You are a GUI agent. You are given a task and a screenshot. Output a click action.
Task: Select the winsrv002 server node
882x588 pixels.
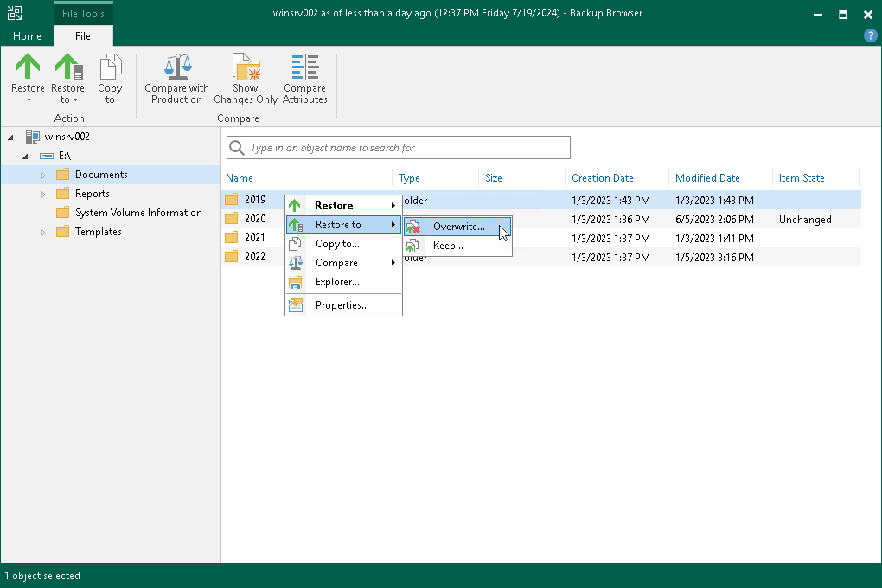point(67,136)
